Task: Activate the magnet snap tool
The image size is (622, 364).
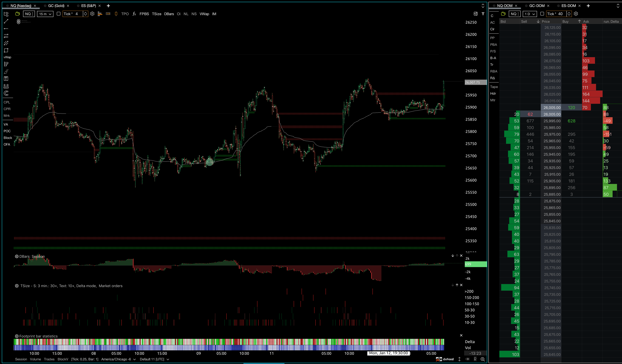Action: click(x=6, y=93)
